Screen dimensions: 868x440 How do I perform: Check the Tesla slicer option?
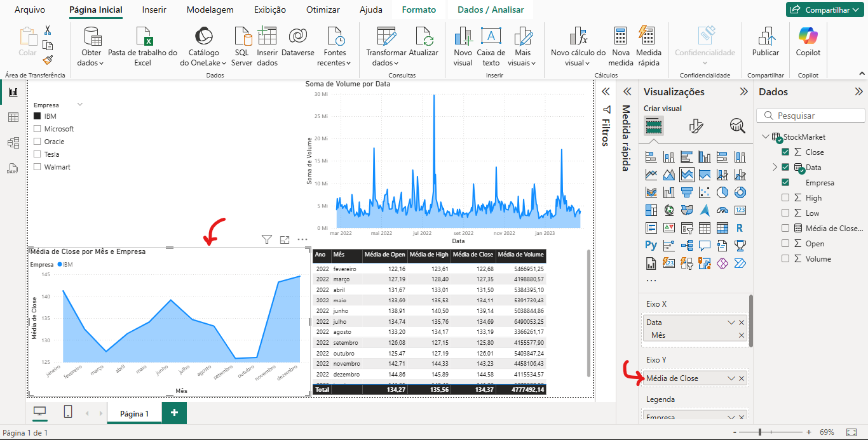click(37, 154)
